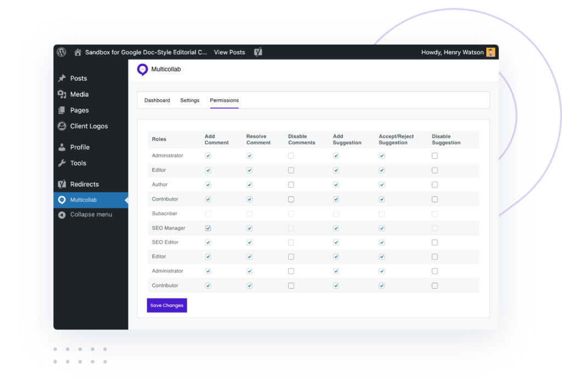This screenshot has width=562, height=392.
Task: Uncheck Add Comment for SEO Editor
Action: coord(208,243)
